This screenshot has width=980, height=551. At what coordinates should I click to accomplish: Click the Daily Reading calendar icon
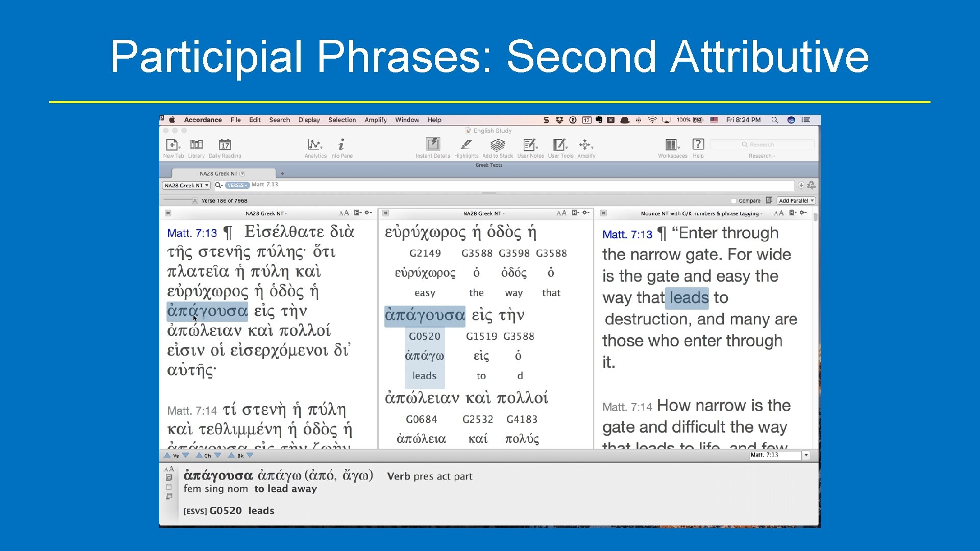[225, 145]
